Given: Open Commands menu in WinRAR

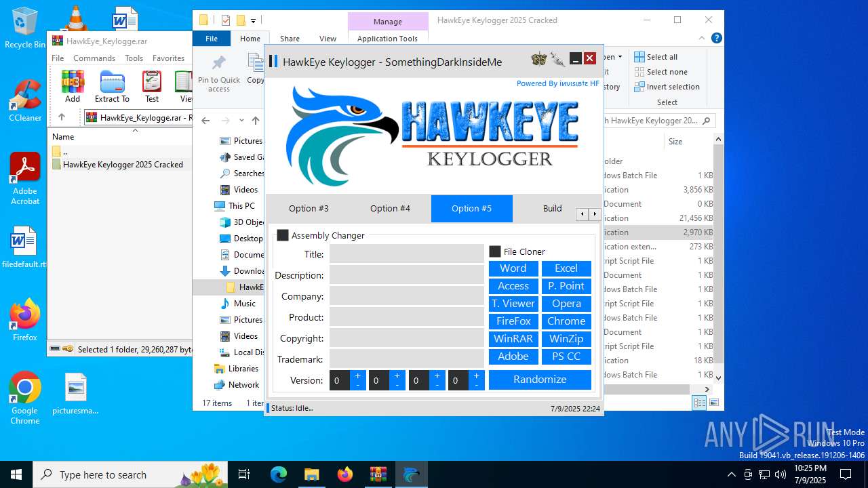Looking at the screenshot, I should coord(94,58).
